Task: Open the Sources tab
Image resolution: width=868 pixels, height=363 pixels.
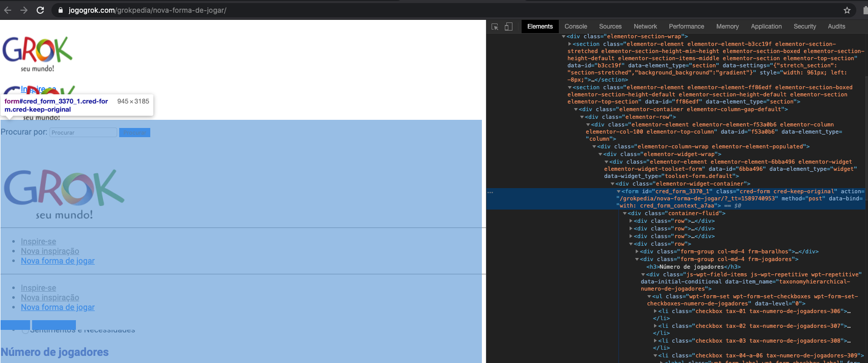Action: (610, 27)
